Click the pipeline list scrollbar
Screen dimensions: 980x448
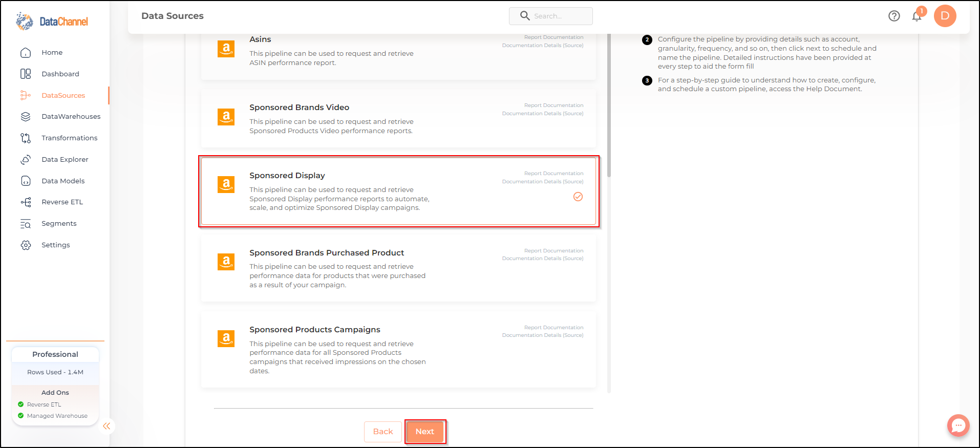(x=609, y=105)
